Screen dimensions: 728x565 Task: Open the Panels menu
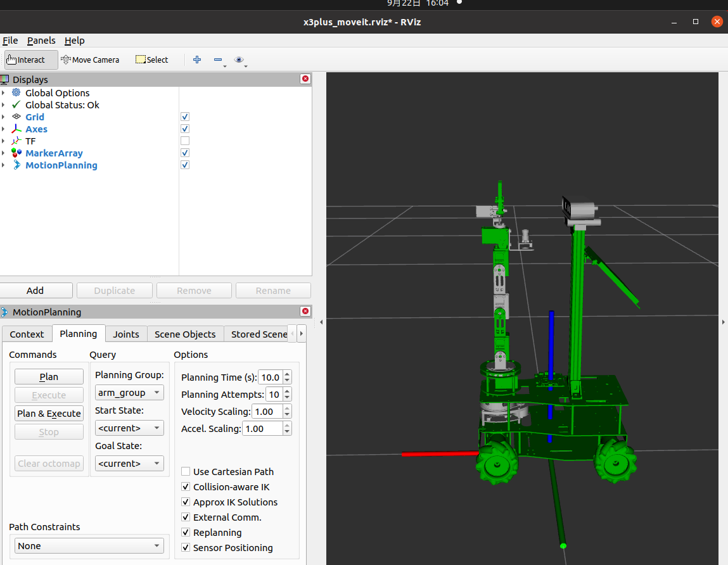coord(41,41)
